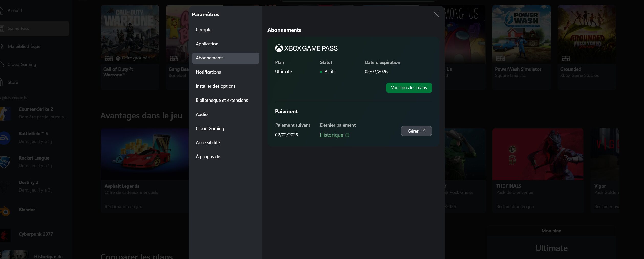
Task: Select the Cyberpunk 2077 sidebar icon
Action: [x=5, y=235]
